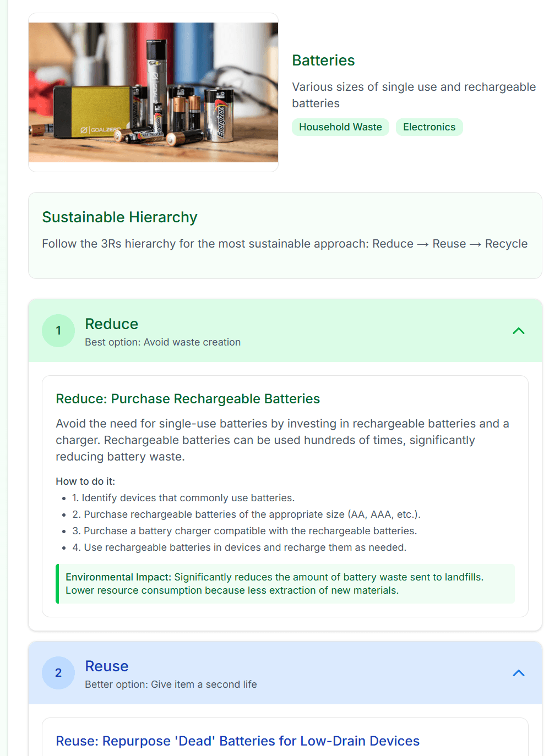Click the Environmental Impact callout box

[x=285, y=584]
